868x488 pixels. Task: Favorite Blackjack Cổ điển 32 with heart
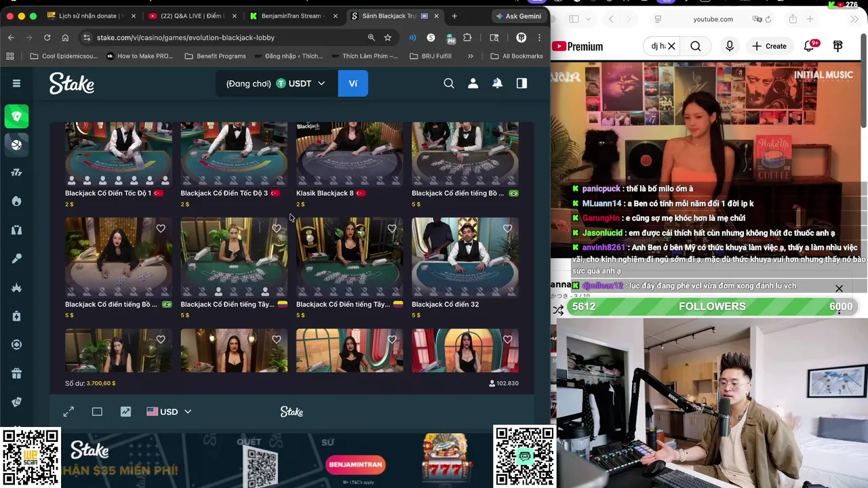click(507, 228)
